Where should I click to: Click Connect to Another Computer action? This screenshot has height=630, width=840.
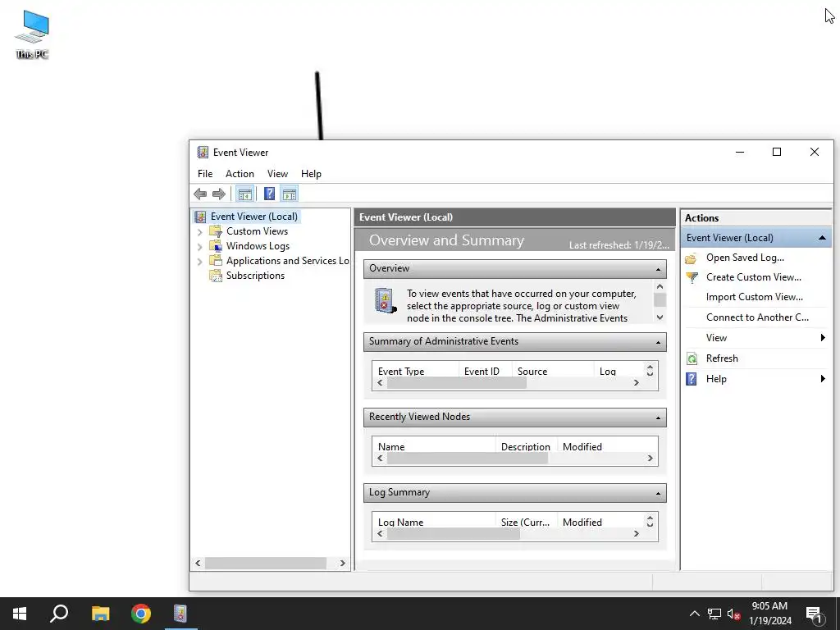click(x=757, y=317)
